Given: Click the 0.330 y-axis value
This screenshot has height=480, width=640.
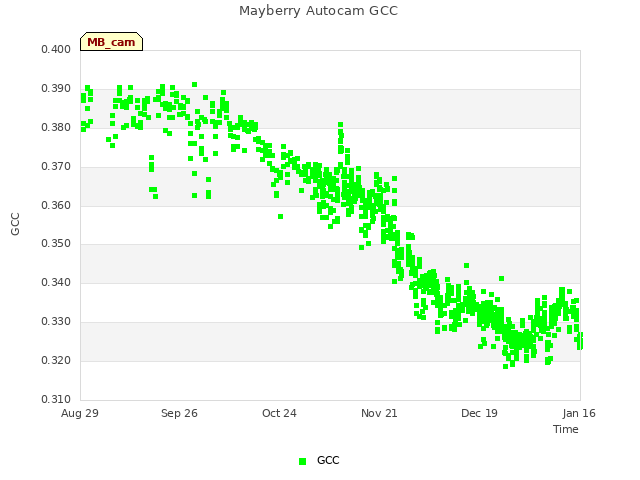Looking at the screenshot, I should [x=56, y=322].
